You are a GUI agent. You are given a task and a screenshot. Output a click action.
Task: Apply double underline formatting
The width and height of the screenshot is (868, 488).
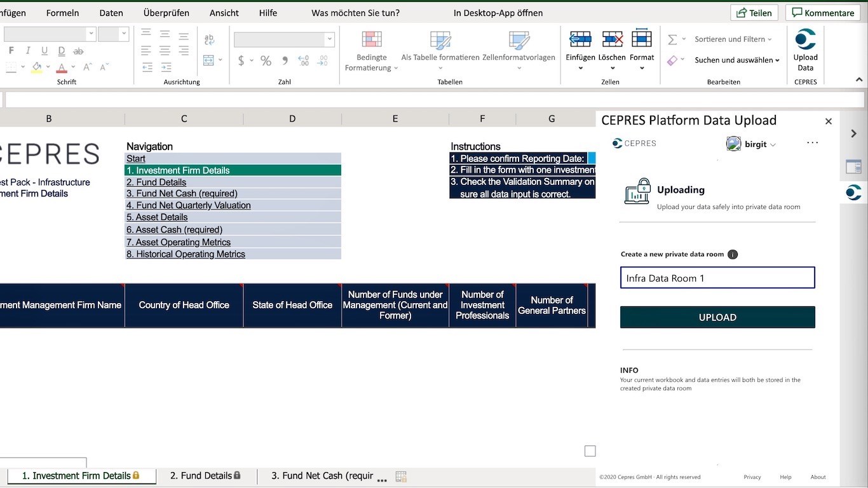click(x=62, y=51)
